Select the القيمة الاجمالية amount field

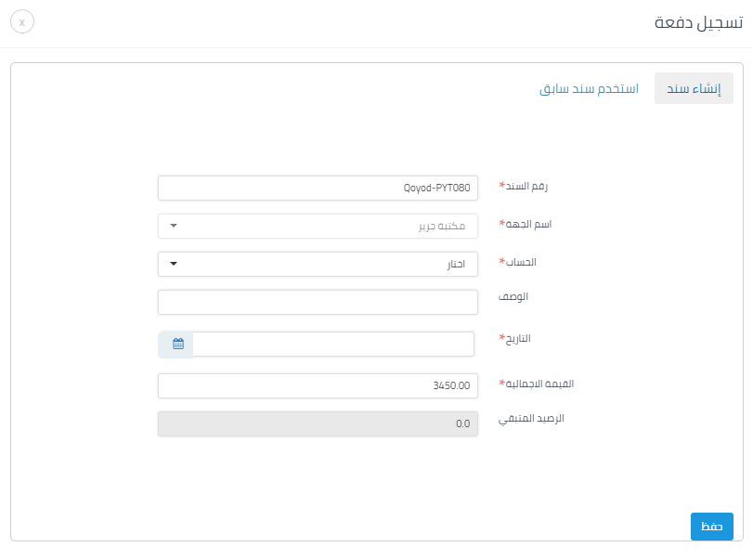(x=318, y=385)
